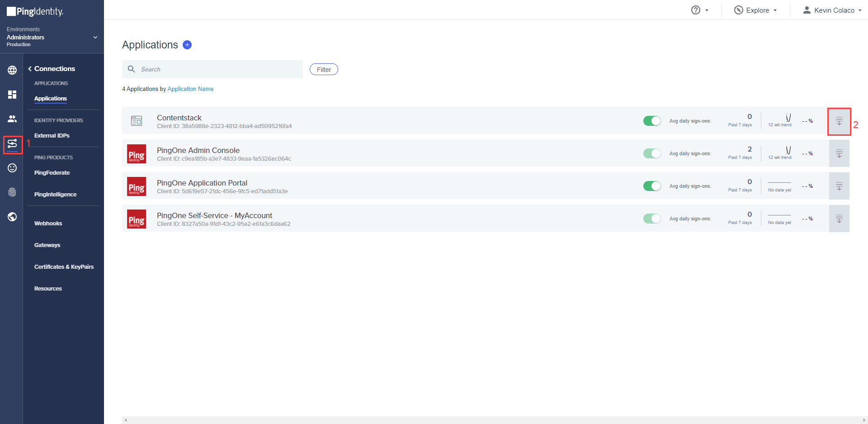Click the PingOne Application Portal Ping logo
Viewport: 868px width, 424px height.
click(137, 186)
